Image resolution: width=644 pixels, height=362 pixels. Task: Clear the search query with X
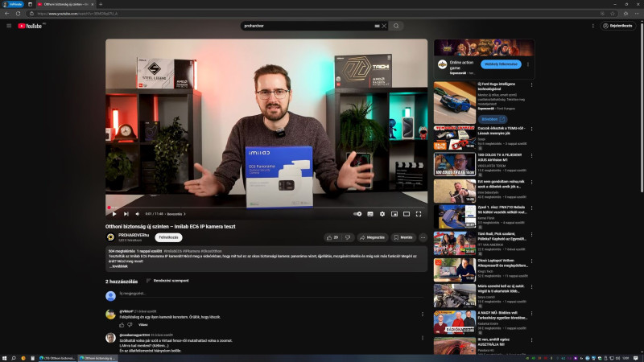(384, 26)
